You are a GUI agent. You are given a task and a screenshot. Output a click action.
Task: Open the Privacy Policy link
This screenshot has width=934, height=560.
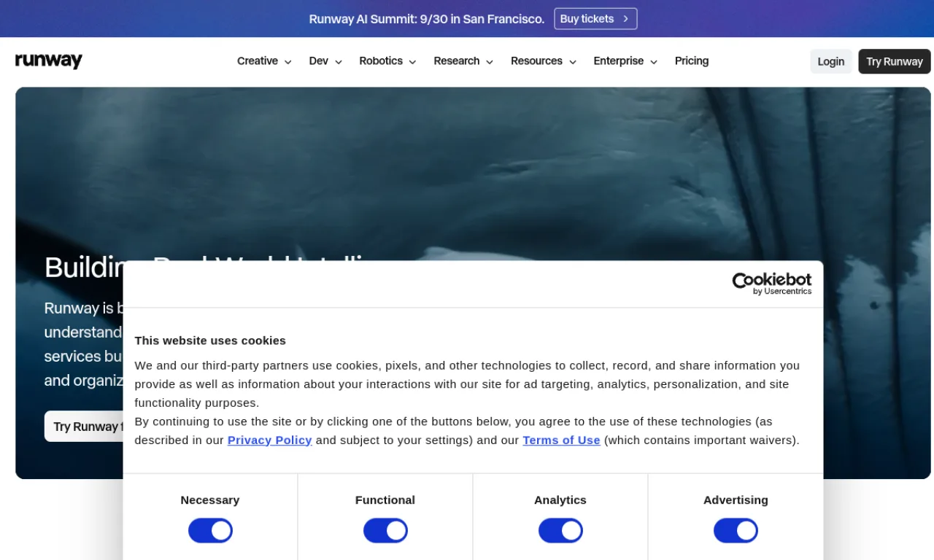270,440
